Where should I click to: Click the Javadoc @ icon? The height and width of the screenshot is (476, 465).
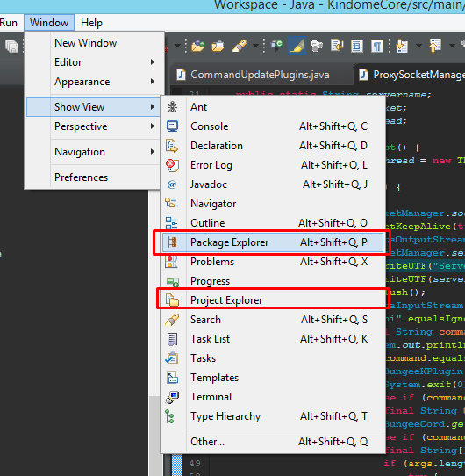click(172, 184)
